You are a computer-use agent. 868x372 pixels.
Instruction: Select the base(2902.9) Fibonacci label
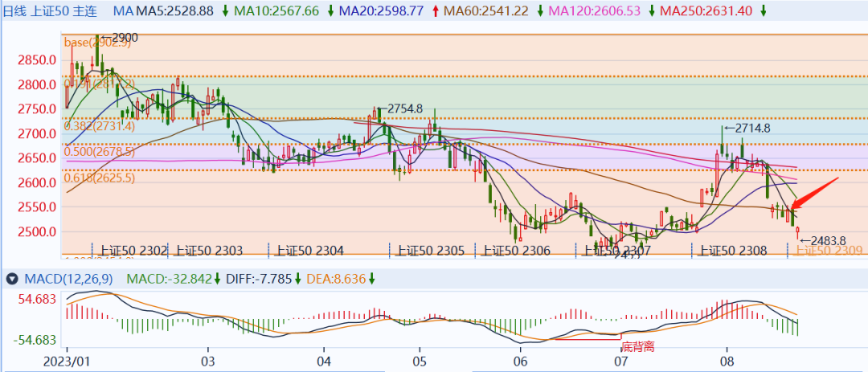(97, 43)
